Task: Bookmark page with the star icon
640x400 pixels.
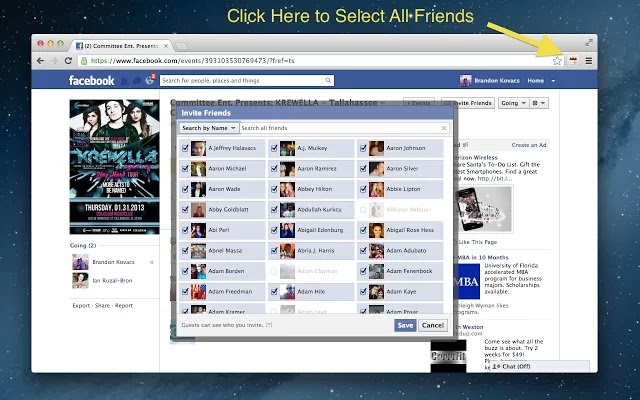Action: 557,61
